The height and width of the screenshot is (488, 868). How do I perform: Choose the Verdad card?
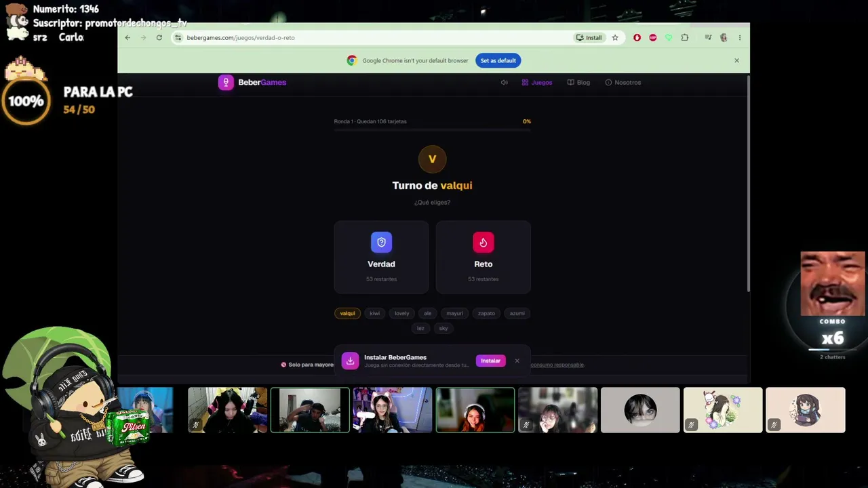381,257
